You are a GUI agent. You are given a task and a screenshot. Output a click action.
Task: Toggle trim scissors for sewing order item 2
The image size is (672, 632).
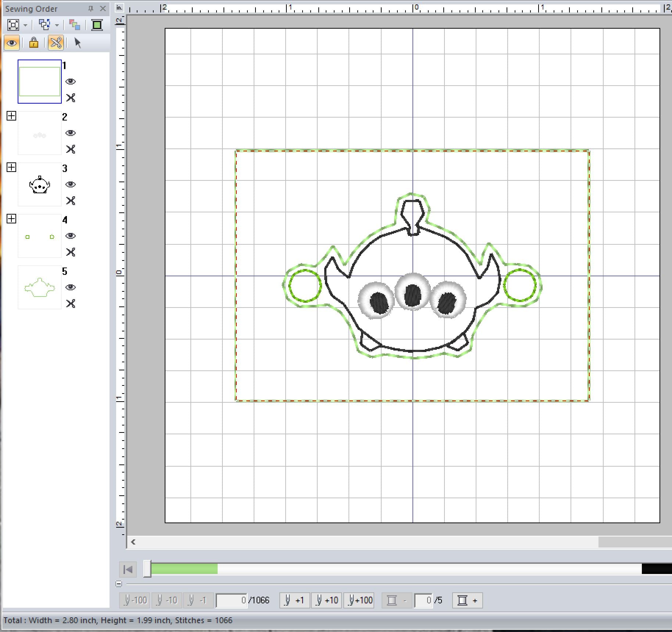point(71,149)
